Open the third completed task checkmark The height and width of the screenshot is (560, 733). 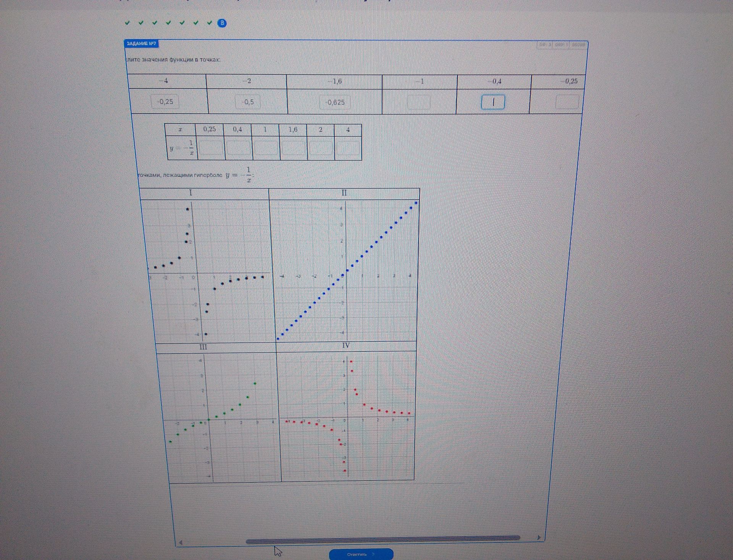(155, 23)
